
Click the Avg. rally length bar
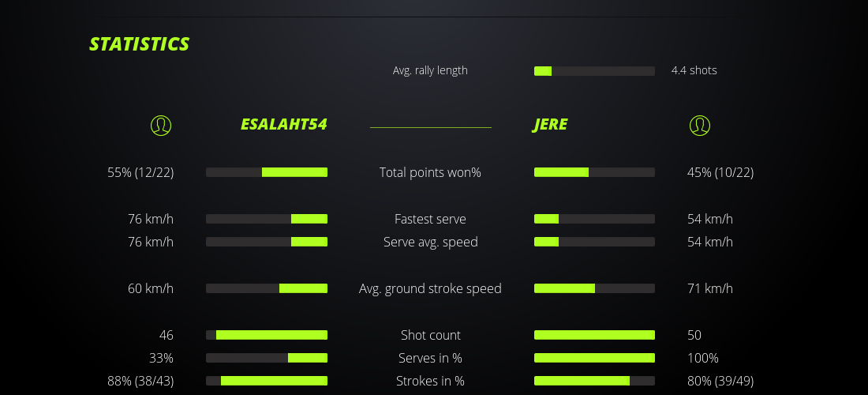594,71
